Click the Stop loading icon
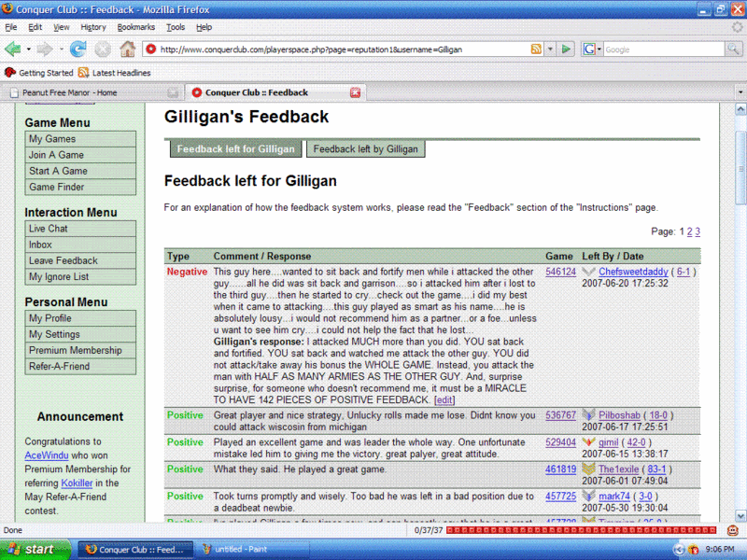 tap(103, 49)
